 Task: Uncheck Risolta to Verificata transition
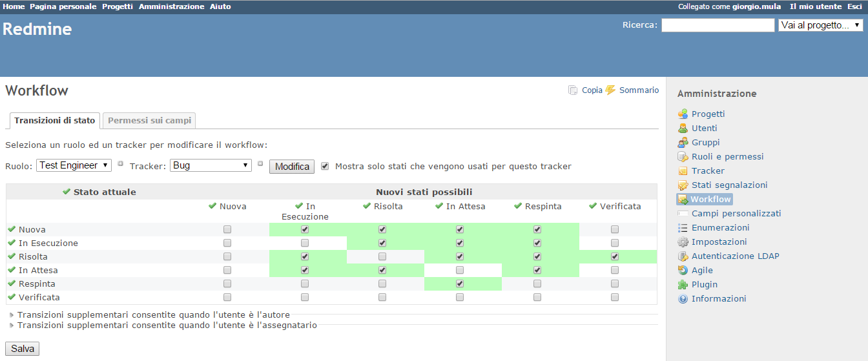(x=615, y=256)
